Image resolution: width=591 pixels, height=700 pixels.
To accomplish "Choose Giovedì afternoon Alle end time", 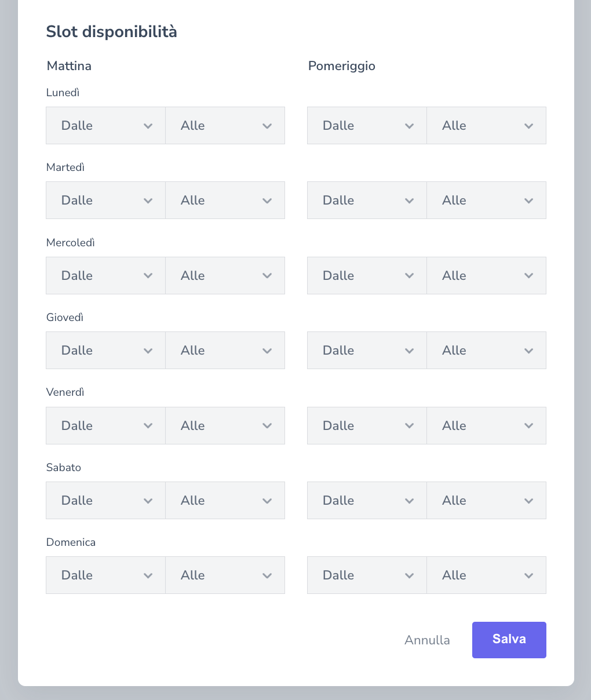I will [x=486, y=351].
